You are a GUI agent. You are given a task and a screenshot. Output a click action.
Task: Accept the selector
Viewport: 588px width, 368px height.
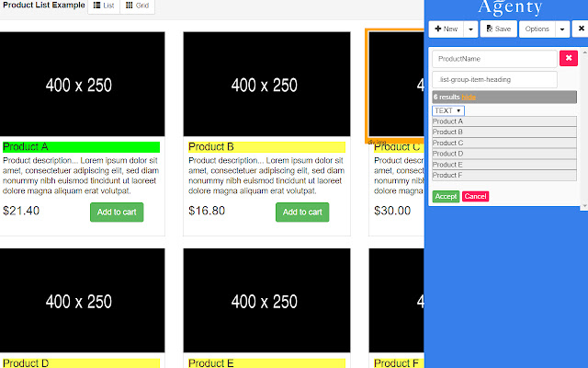[446, 196]
